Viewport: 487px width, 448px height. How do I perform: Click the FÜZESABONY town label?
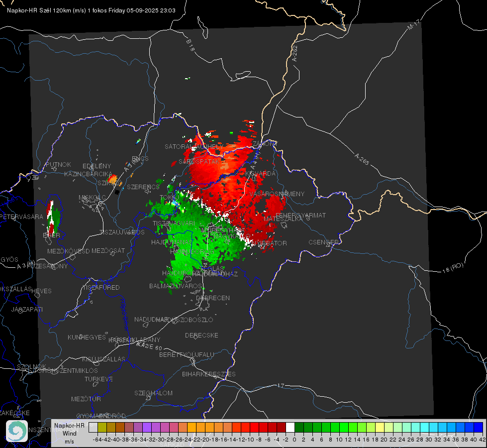click(47, 266)
